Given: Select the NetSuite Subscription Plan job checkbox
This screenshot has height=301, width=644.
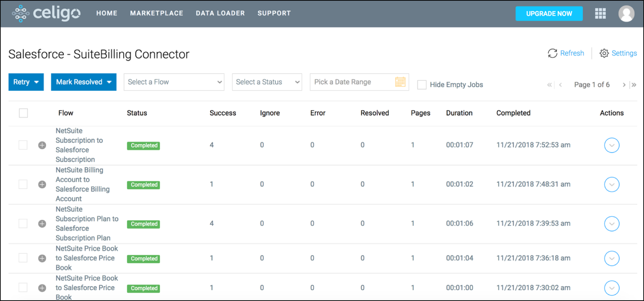Looking at the screenshot, I should (23, 223).
